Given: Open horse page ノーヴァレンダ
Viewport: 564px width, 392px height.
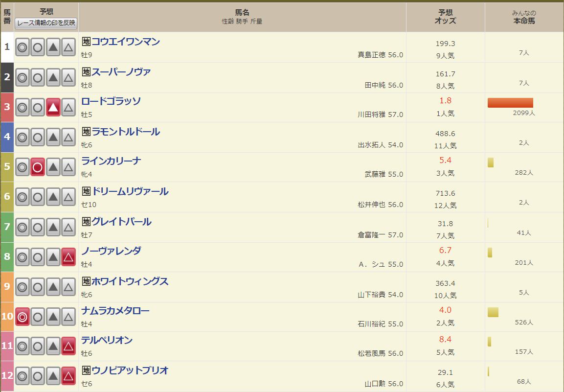Looking at the screenshot, I should pyautogui.click(x=111, y=251).
